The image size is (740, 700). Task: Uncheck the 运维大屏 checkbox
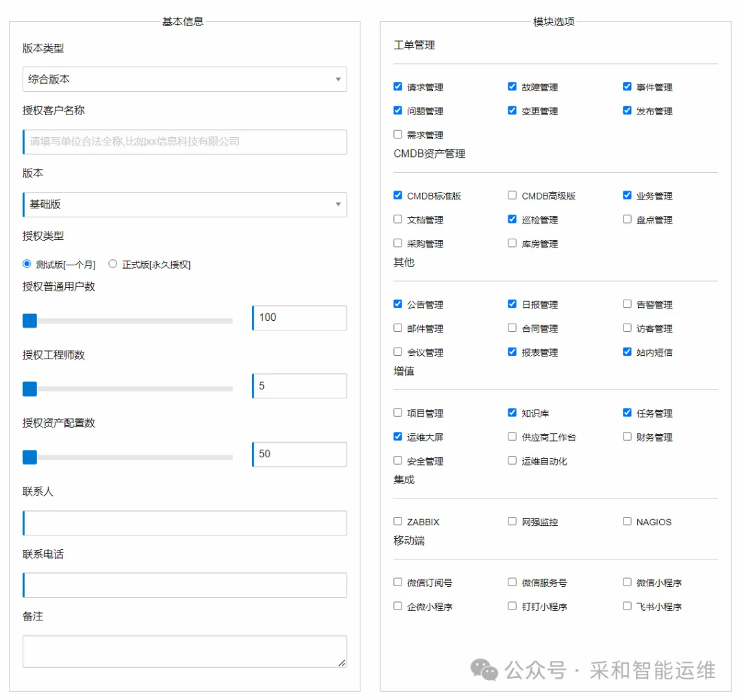(x=398, y=437)
